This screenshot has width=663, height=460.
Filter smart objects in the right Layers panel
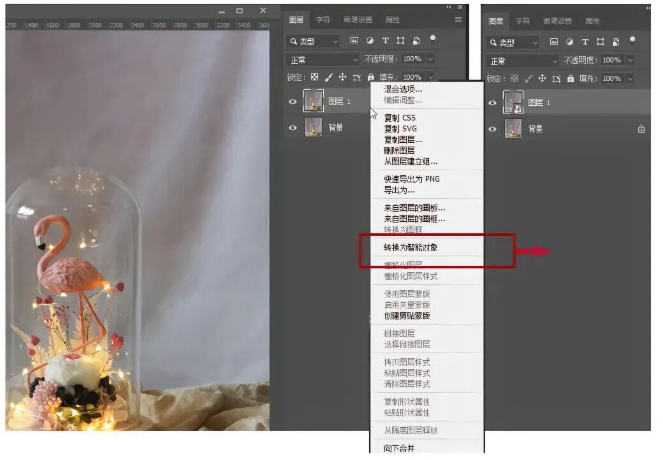click(616, 41)
